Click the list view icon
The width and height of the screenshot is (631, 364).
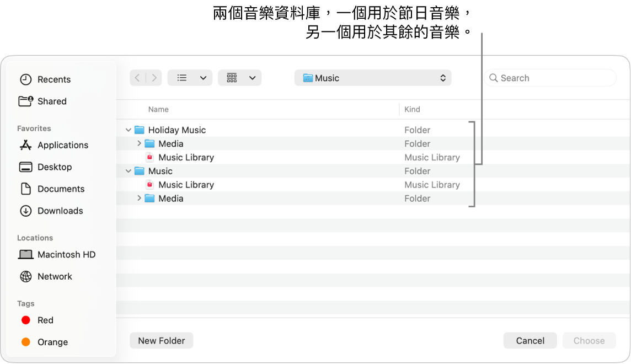tap(182, 78)
